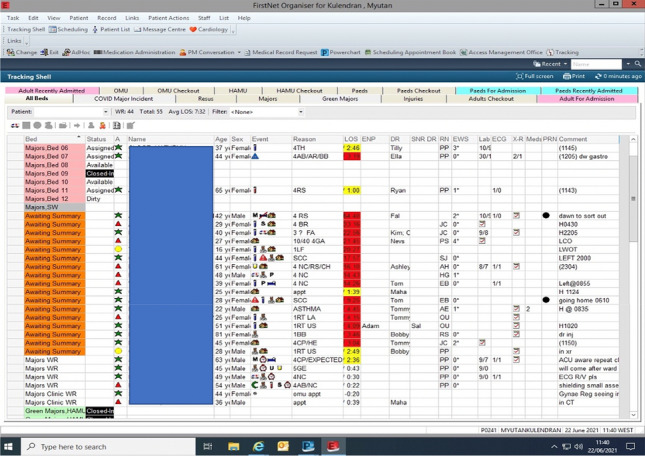Refresh using the minutes ago button
Screen dimensions: 645x456
[619, 76]
